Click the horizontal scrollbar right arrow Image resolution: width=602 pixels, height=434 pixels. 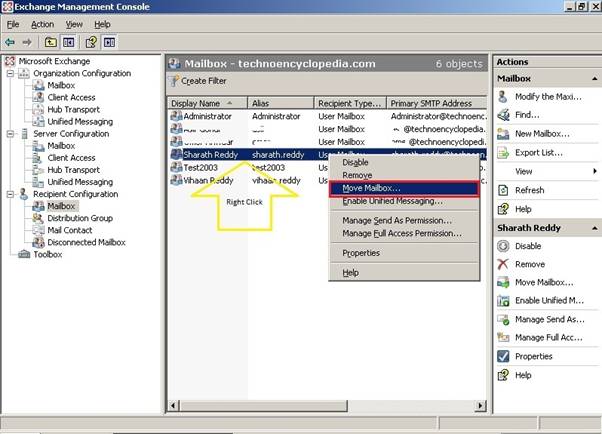click(x=480, y=406)
